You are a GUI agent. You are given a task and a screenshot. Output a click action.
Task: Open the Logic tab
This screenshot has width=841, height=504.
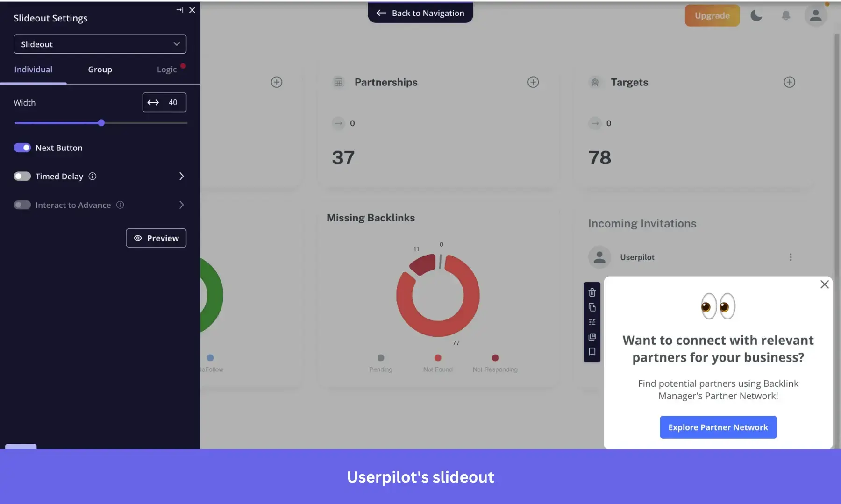[x=166, y=69]
